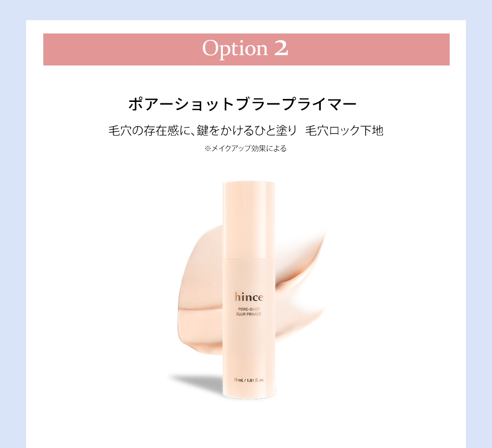Click the ※メイクアップ効果による footnote
Screen dimensions: 492x448
[x=246, y=148]
